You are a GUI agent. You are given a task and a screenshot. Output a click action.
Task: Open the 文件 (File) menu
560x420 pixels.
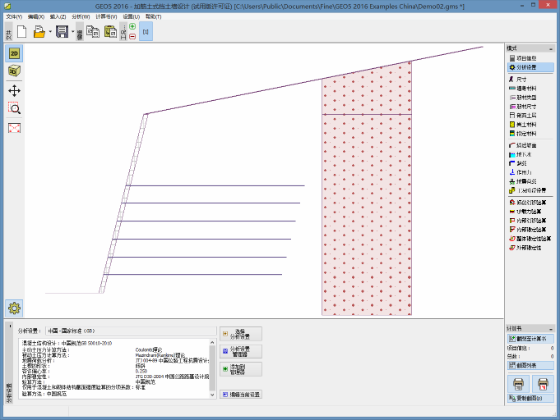[14, 16]
